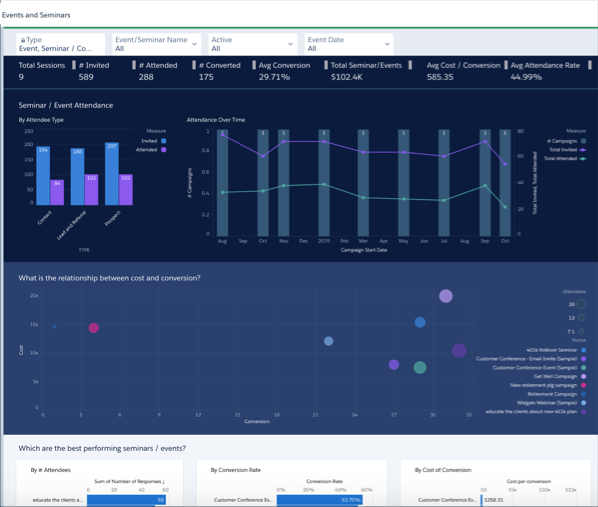This screenshot has width=598, height=507.
Task: Click the Avg Conversion value 29.71%
Action: coord(274,77)
